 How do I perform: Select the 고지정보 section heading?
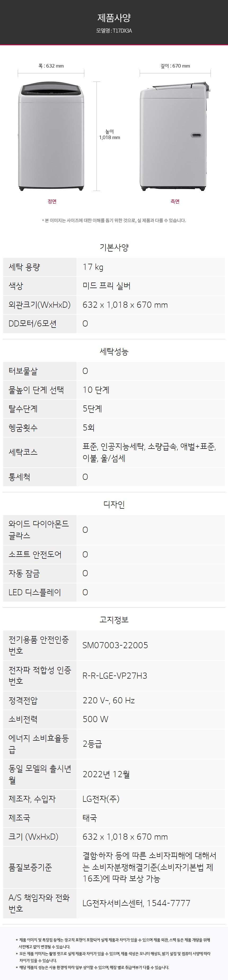click(114, 620)
